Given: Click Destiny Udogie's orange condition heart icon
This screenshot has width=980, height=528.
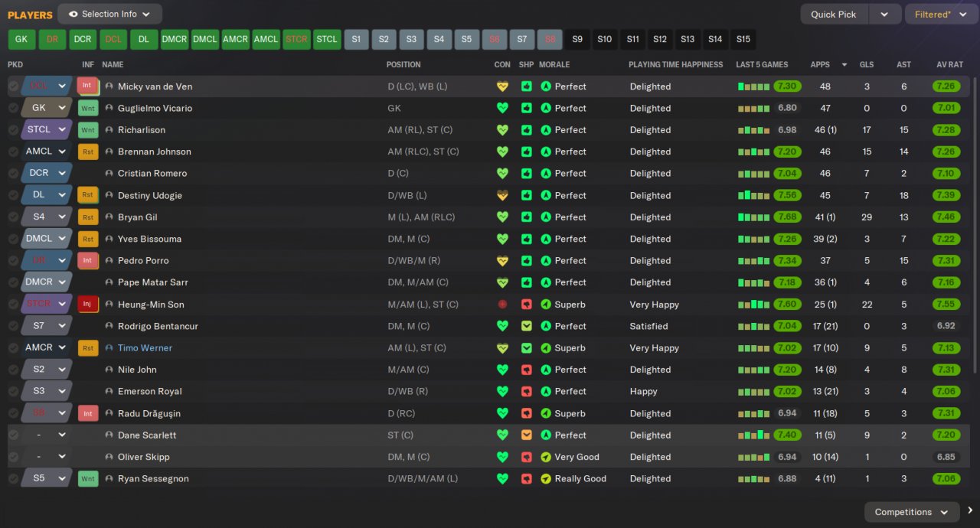Looking at the screenshot, I should pos(502,195).
